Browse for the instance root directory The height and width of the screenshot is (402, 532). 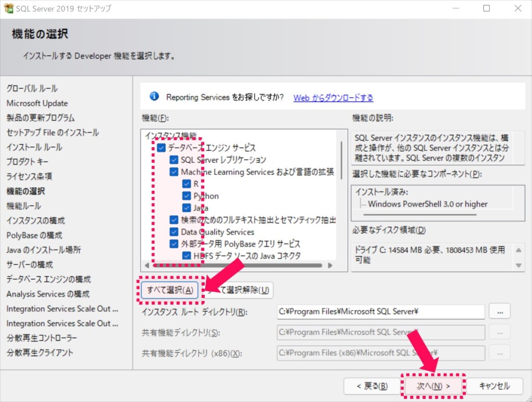click(500, 312)
